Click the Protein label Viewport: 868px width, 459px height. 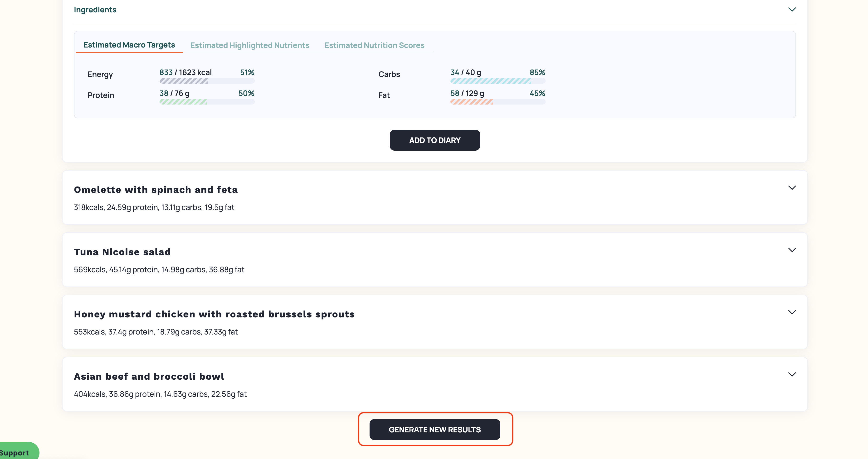coord(101,95)
